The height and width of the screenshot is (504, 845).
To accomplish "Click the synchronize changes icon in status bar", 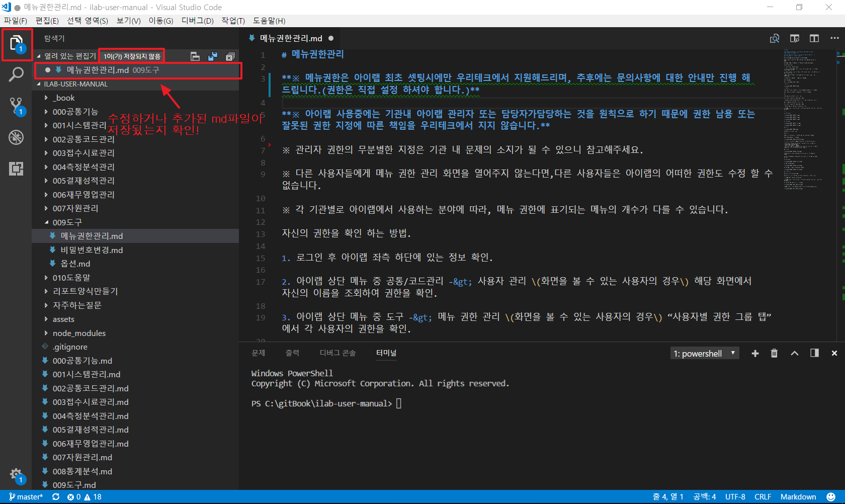I will 56,497.
